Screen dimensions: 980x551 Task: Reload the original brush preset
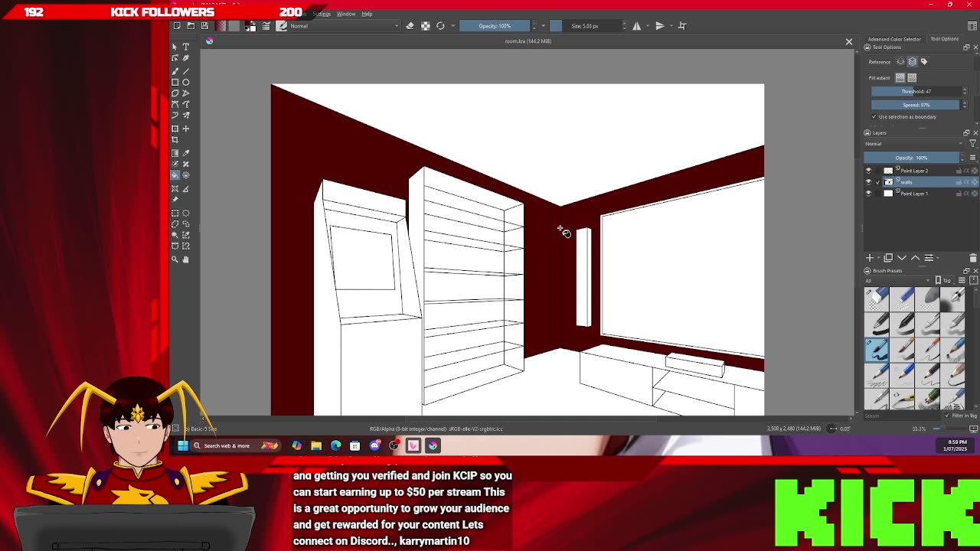(x=440, y=26)
